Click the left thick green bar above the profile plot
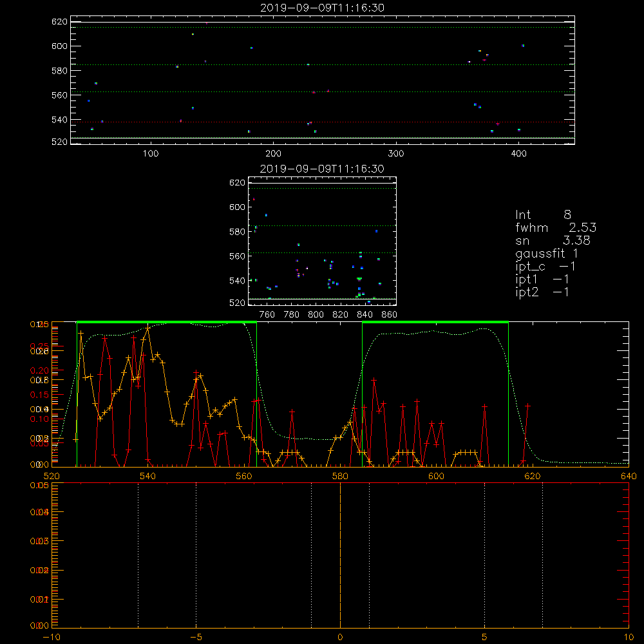This screenshot has height=644, width=644. (x=167, y=323)
